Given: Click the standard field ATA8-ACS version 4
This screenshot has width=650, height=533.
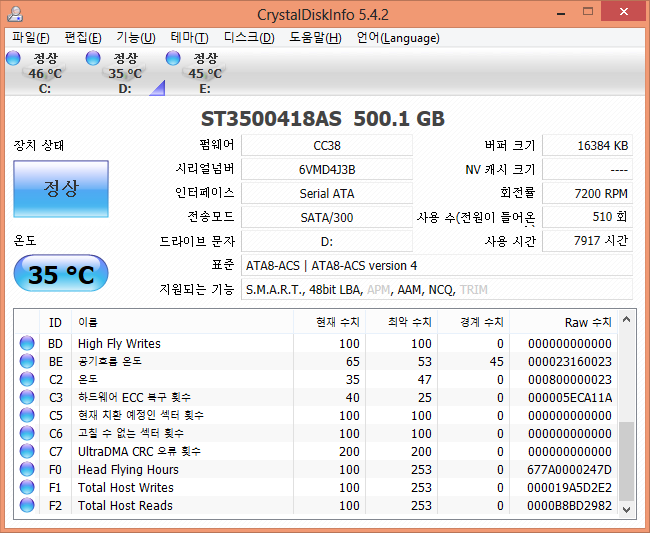Looking at the screenshot, I should point(437,265).
